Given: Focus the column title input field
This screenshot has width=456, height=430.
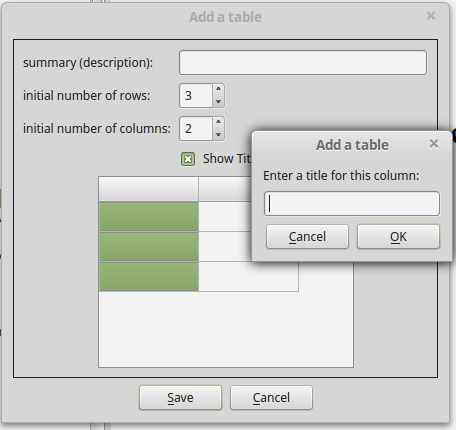Looking at the screenshot, I should [352, 203].
